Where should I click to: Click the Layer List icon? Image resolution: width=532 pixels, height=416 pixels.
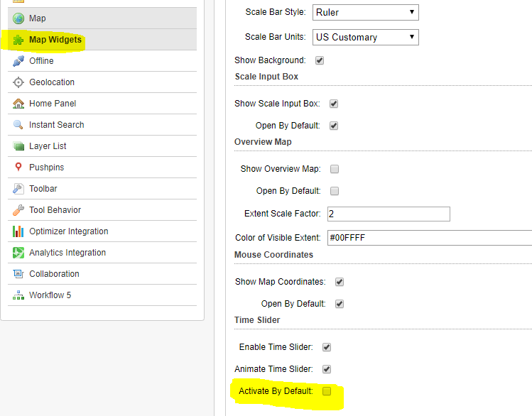pos(18,146)
